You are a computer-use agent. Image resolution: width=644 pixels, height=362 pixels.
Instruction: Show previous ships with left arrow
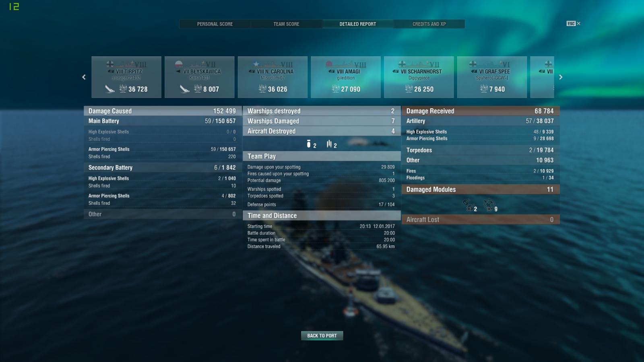click(84, 77)
